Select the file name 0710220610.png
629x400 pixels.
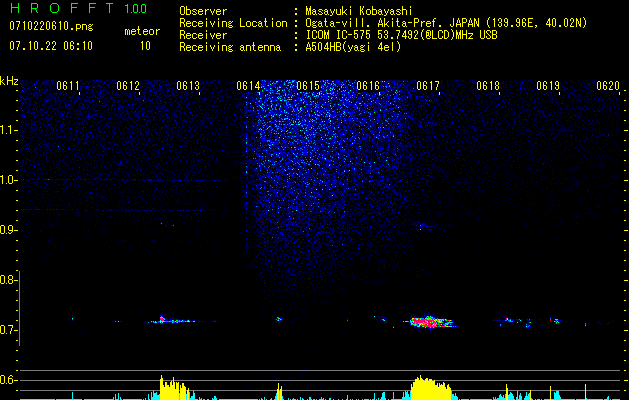tap(51, 26)
